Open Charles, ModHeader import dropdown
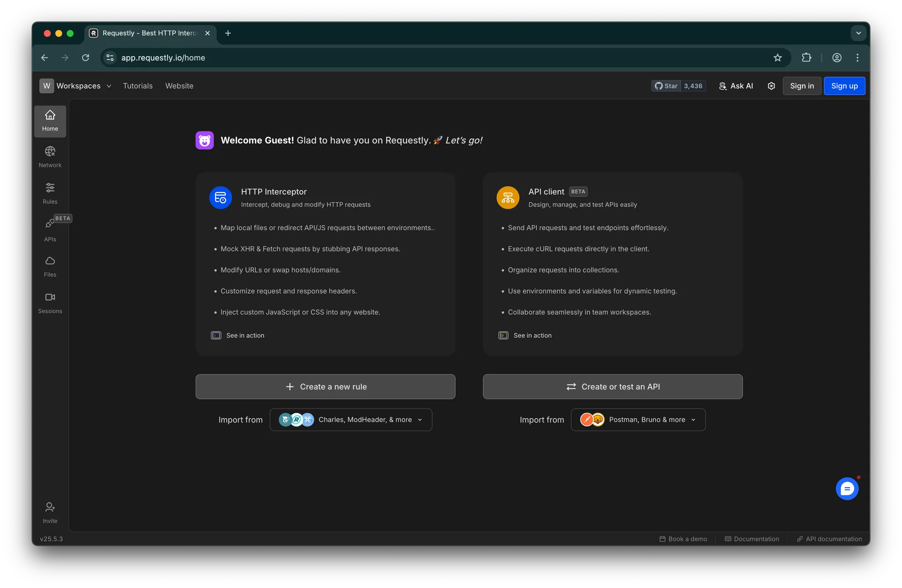Image resolution: width=902 pixels, height=588 pixels. pyautogui.click(x=351, y=420)
